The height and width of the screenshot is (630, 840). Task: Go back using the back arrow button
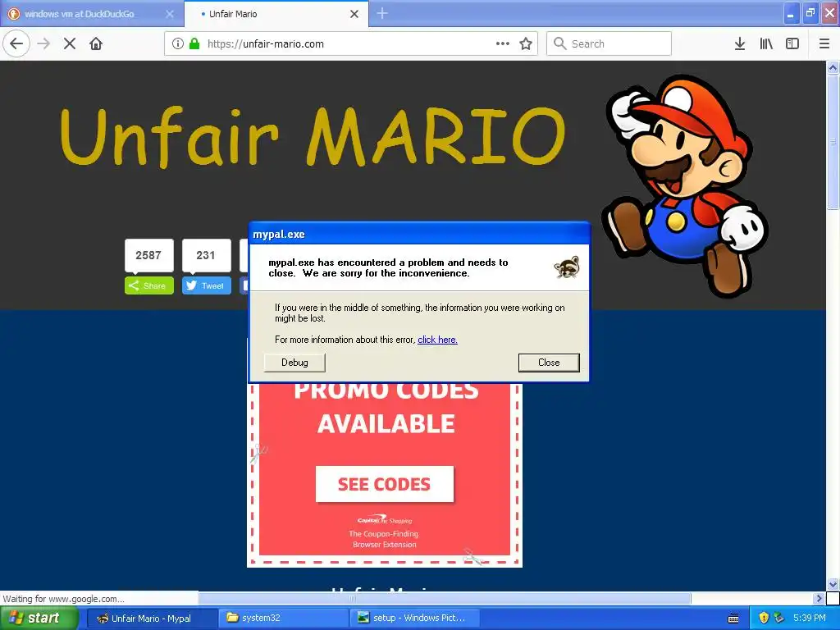tap(16, 44)
